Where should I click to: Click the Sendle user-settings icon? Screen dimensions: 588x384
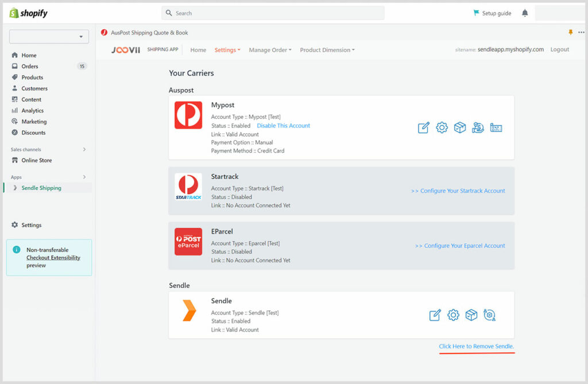pyautogui.click(x=489, y=315)
